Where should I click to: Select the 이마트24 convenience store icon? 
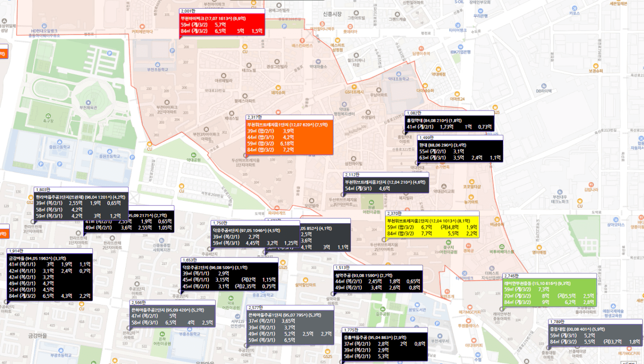point(457,94)
